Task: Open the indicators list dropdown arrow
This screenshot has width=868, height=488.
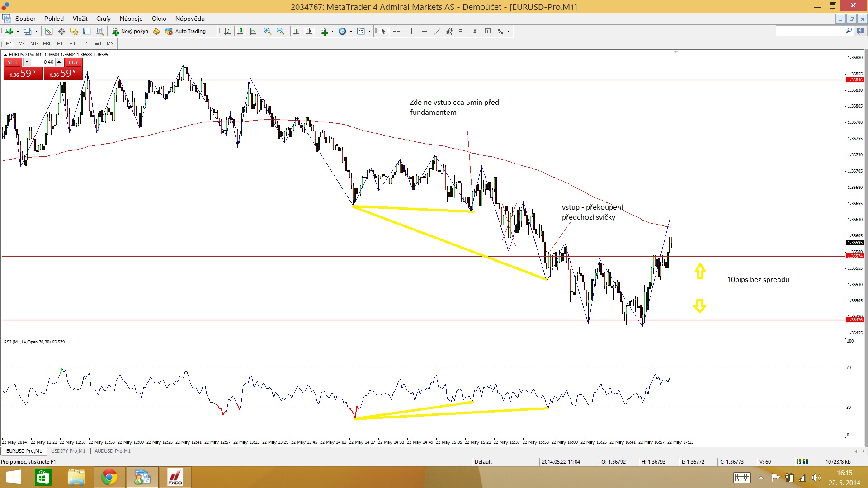Action: click(x=332, y=31)
